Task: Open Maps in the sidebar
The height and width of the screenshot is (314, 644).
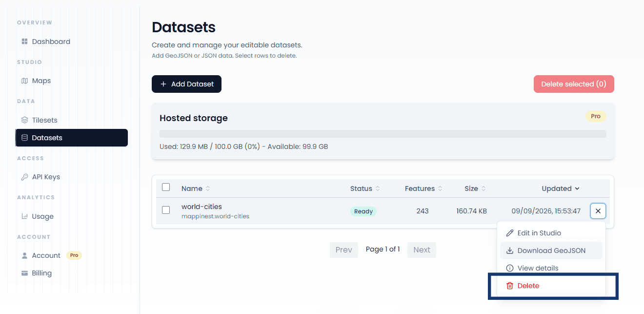Action: (x=72, y=81)
